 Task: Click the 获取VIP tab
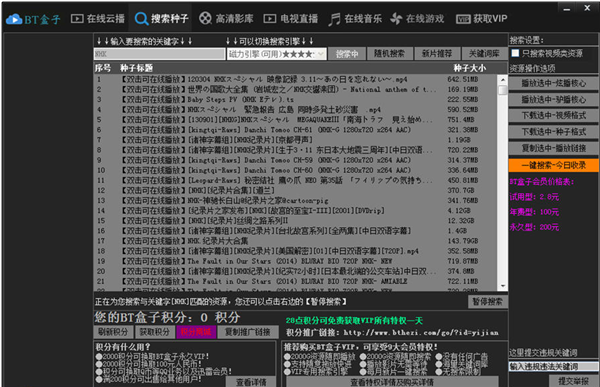[482, 19]
